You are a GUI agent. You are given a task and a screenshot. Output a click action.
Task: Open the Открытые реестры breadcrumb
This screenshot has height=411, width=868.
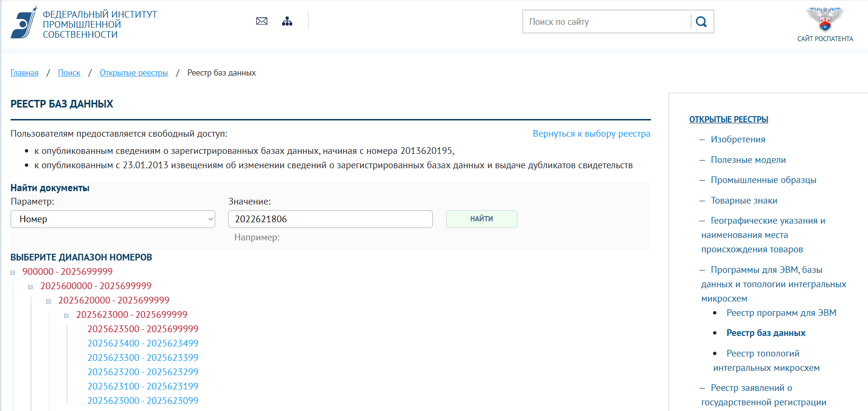tap(133, 73)
